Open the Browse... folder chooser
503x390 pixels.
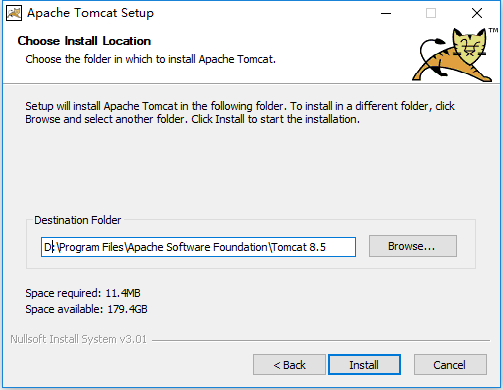(413, 246)
